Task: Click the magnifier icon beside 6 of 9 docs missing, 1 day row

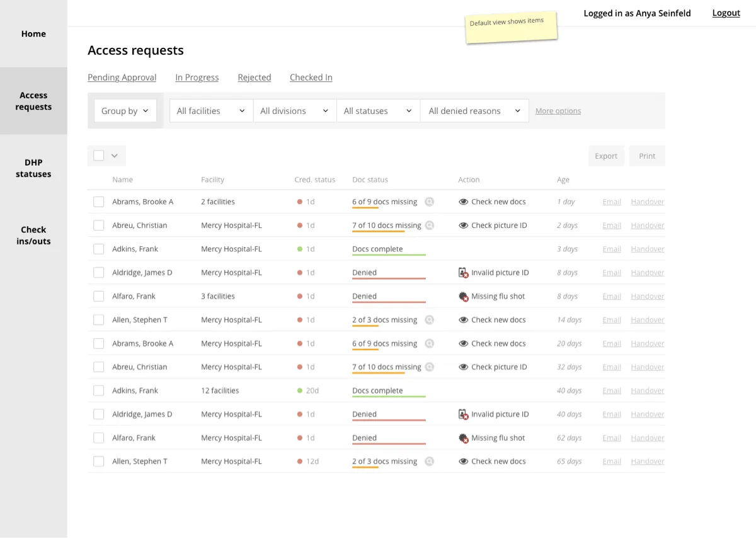Action: pos(429,202)
